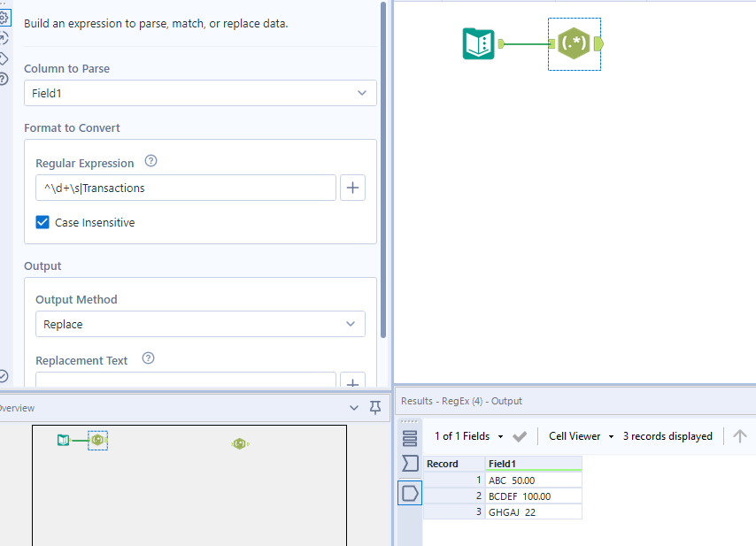756x546 pixels.
Task: Select the RegEx tool on the canvas
Action: coord(574,42)
